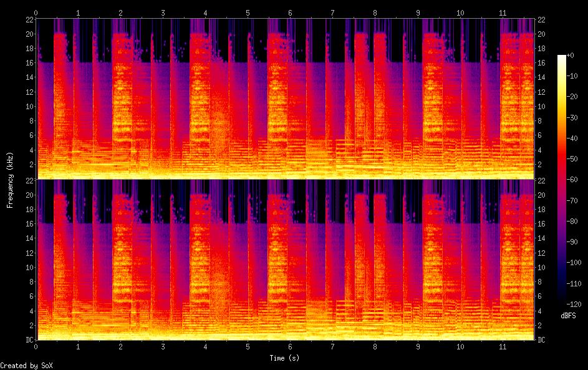
Task: Click the 0 tick on the top time axis
Action: tap(36, 12)
